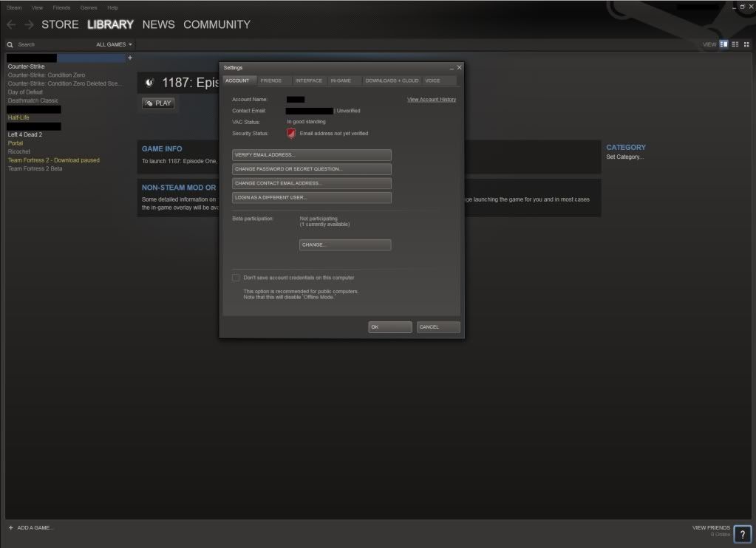This screenshot has width=756, height=548.
Task: Select Day of Defeat in library
Action: 25,92
